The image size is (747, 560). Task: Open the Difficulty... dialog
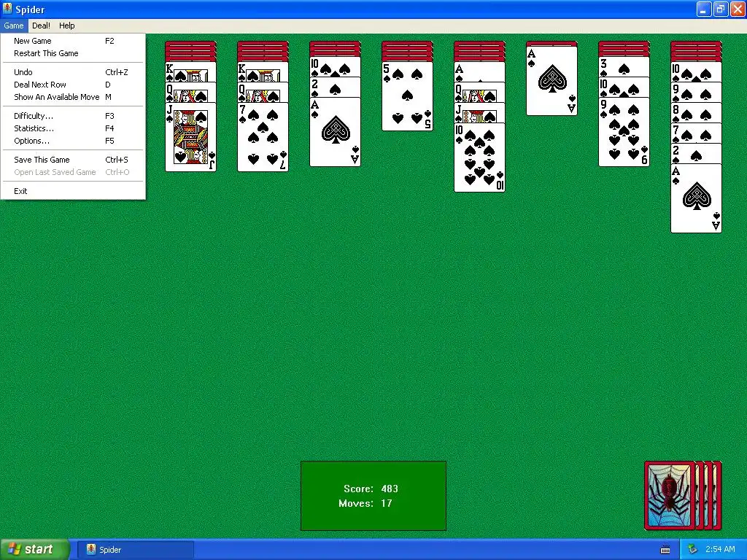73,116
